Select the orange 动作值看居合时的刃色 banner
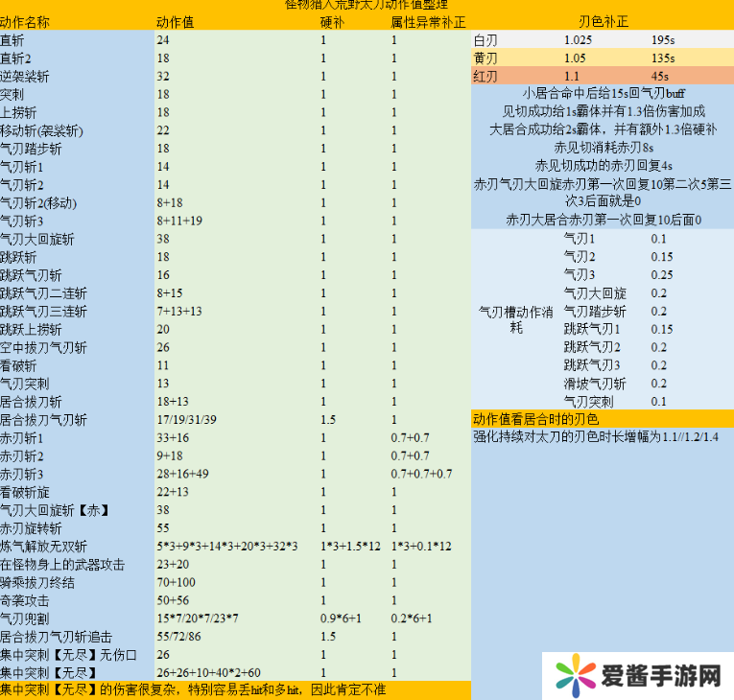734x700 pixels. point(602,419)
